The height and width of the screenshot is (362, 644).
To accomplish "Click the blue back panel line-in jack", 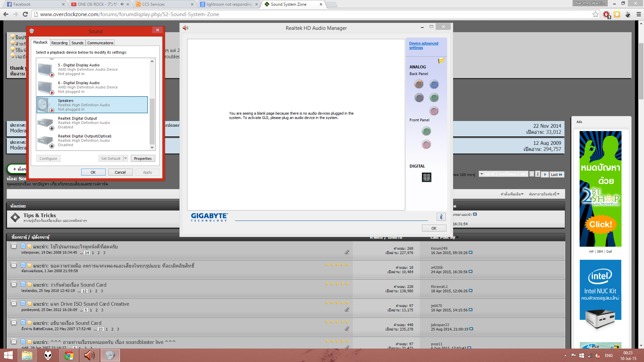I will [x=434, y=84].
